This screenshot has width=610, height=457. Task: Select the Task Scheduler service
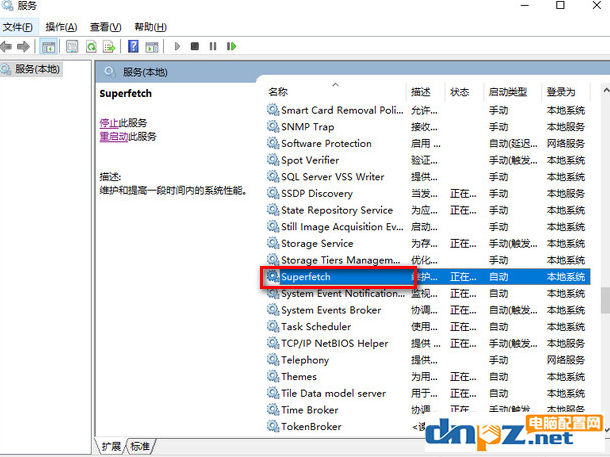[x=428, y=327]
